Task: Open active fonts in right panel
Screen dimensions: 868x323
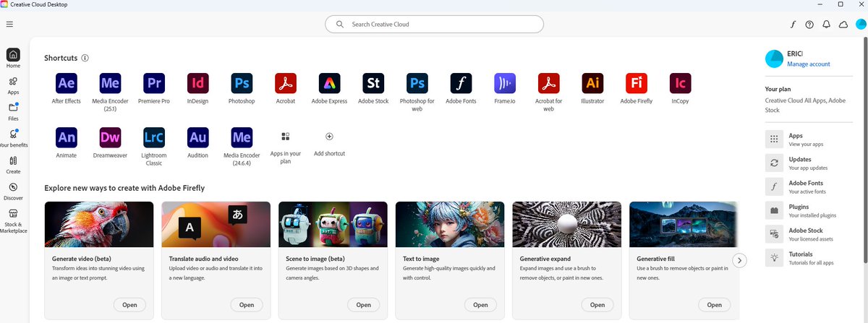Action: tap(810, 187)
